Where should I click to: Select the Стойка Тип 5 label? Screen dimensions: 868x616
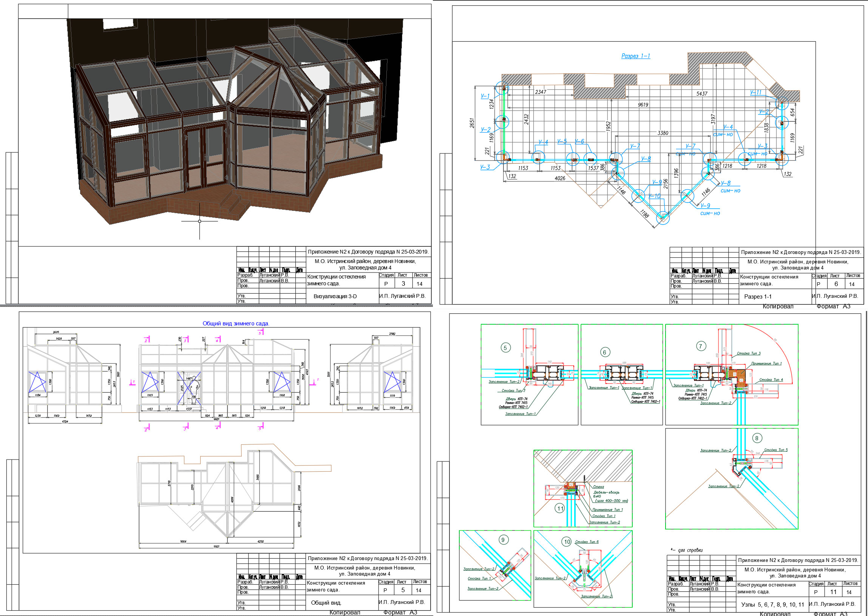[776, 450]
